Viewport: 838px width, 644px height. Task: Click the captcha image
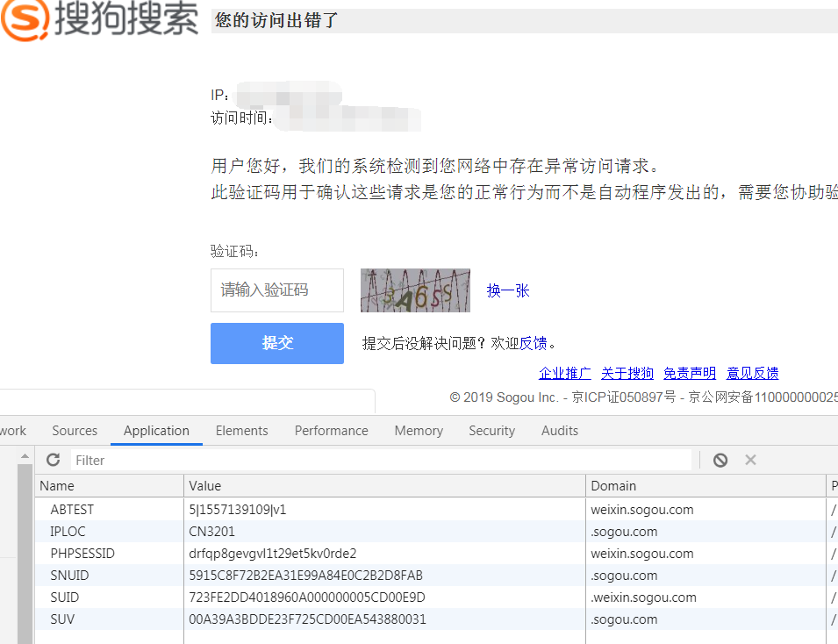click(415, 290)
